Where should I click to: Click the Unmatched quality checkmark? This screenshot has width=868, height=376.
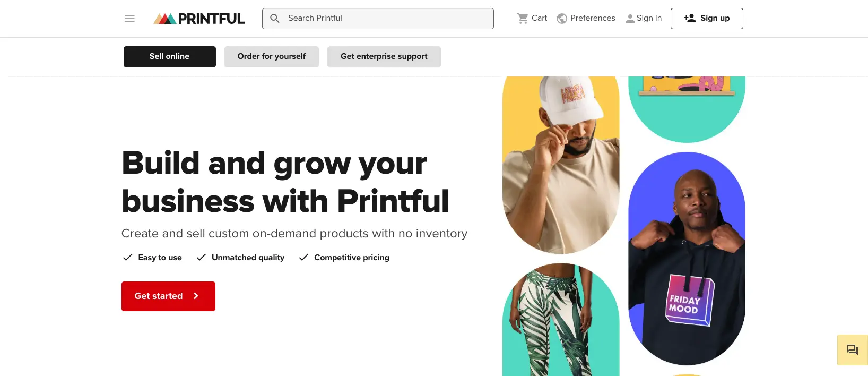(201, 257)
